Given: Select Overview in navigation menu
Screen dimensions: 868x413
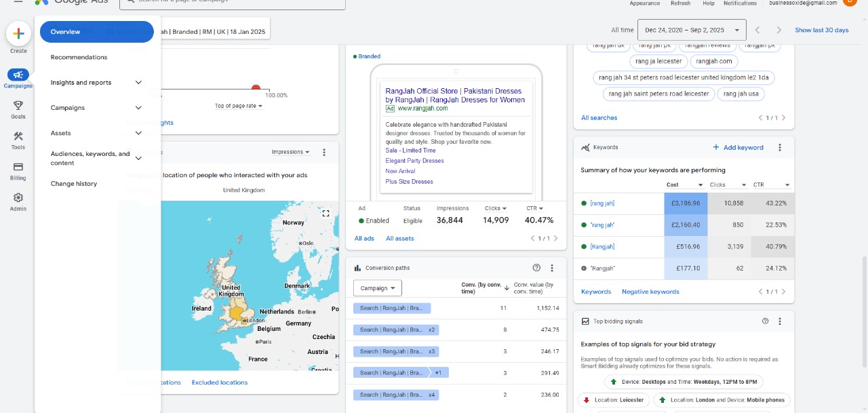Looking at the screenshot, I should click(x=96, y=32).
